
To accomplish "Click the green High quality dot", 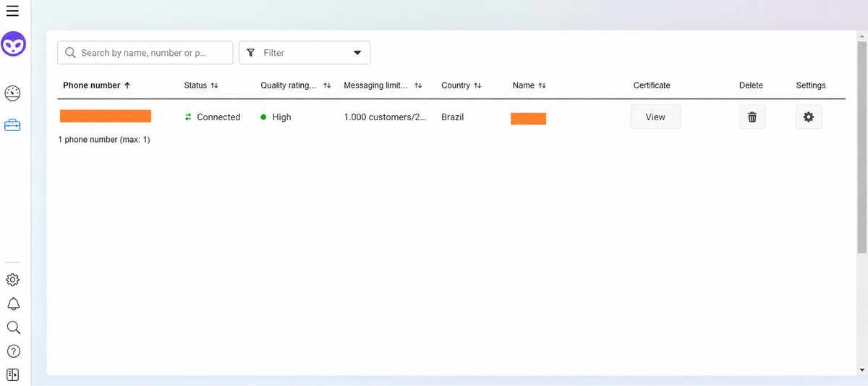I will (x=264, y=117).
